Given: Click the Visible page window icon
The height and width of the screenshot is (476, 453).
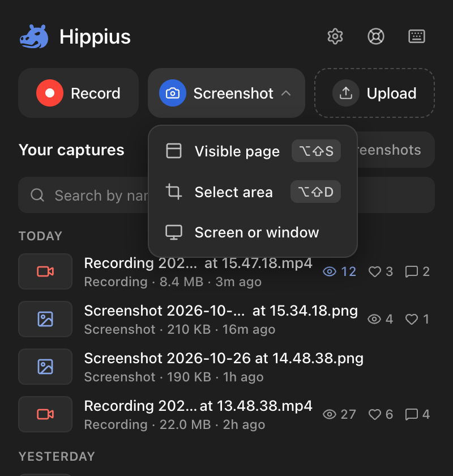Looking at the screenshot, I should tap(174, 151).
